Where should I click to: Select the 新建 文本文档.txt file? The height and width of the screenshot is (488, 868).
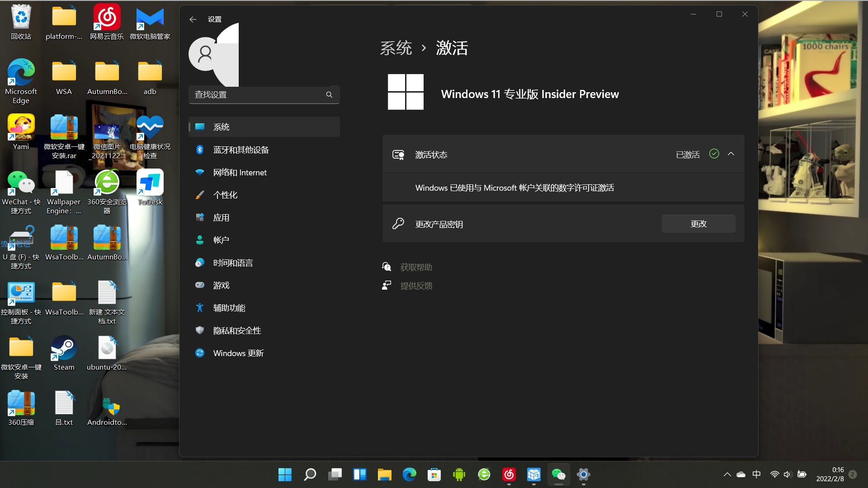(x=107, y=302)
